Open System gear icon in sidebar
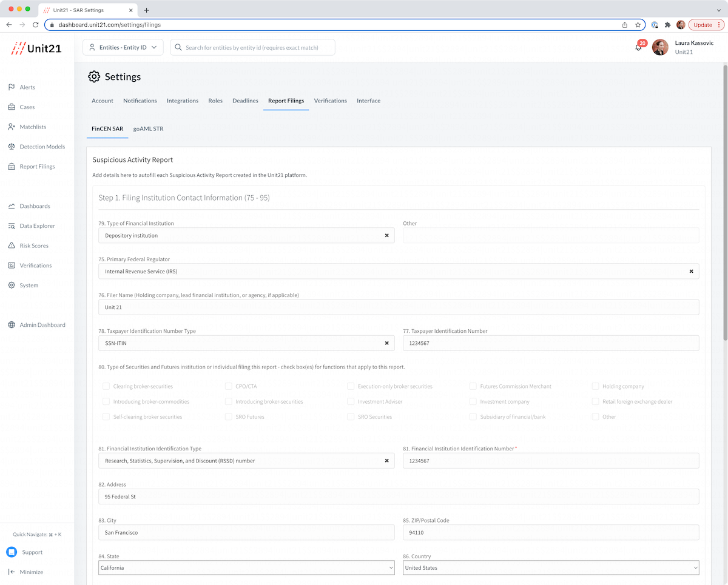728x585 pixels. coord(12,285)
